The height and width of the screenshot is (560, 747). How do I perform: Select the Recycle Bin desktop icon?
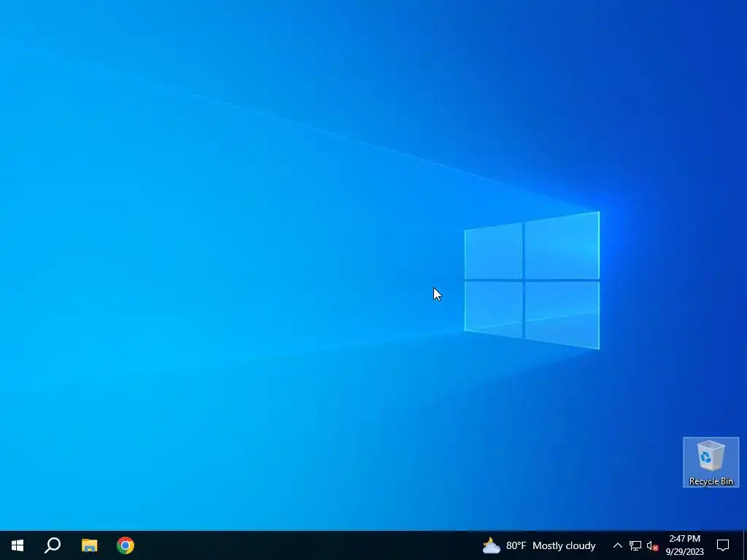click(711, 462)
